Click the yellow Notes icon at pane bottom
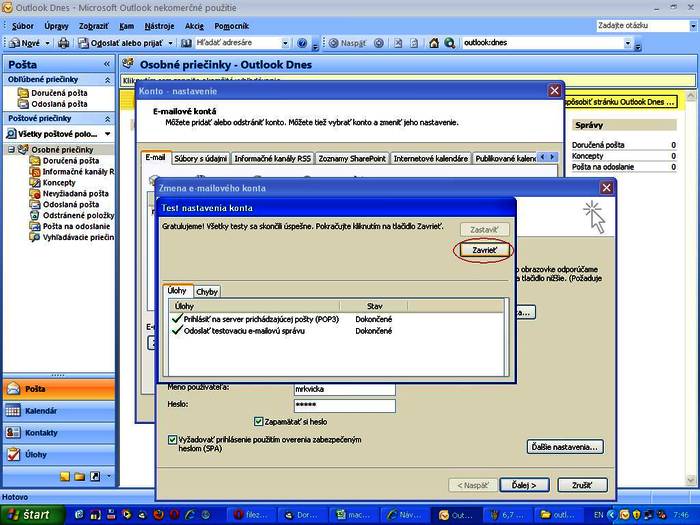This screenshot has height=525, width=700. pos(65,476)
